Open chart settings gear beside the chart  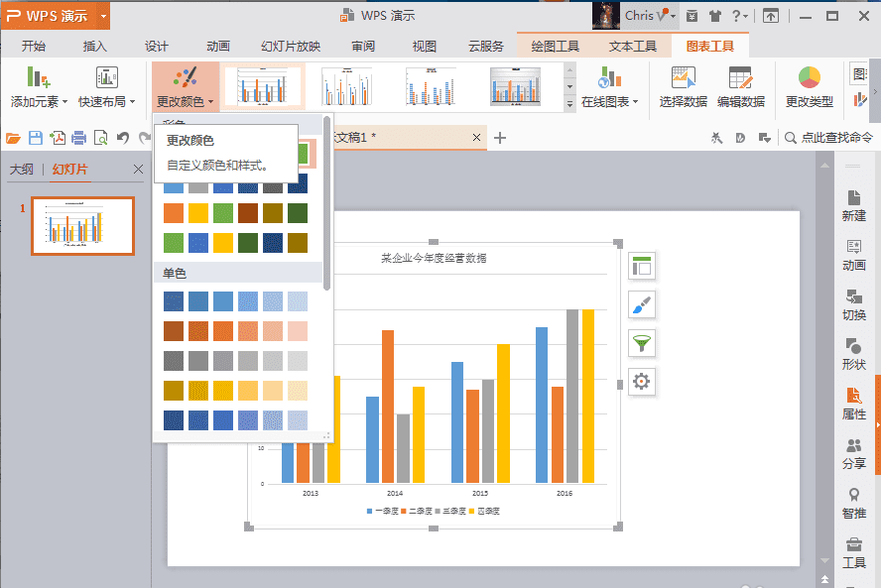tap(642, 382)
